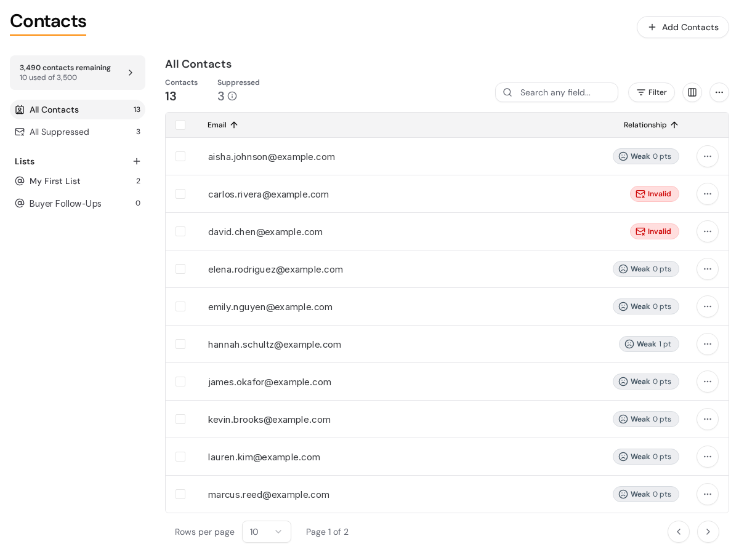Check the box for emily.nguyen@example.com
Image resolution: width=739 pixels, height=560 pixels.
180,306
